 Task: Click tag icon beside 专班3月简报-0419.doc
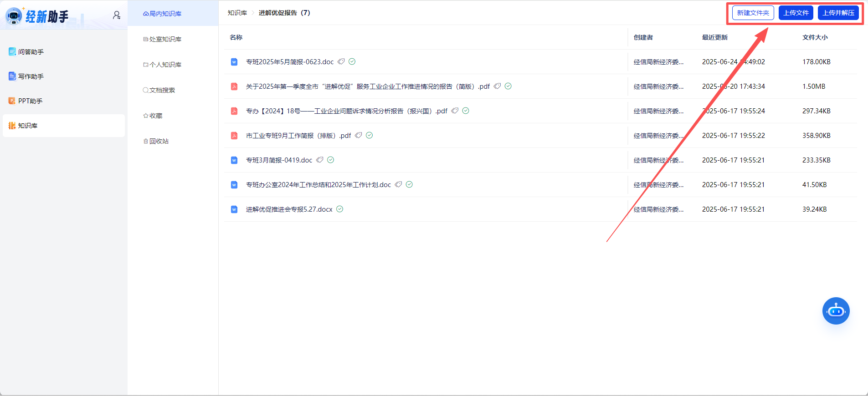point(320,160)
